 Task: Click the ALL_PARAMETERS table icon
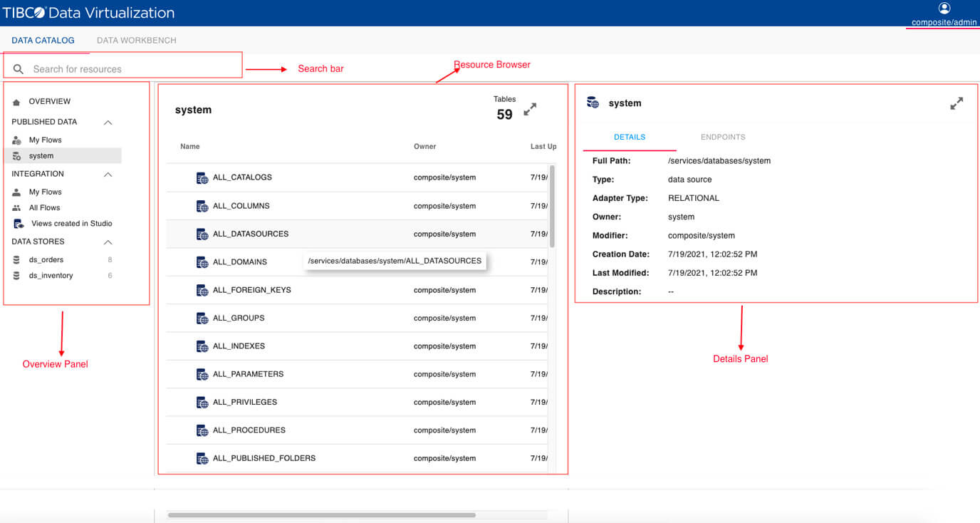pyautogui.click(x=202, y=374)
